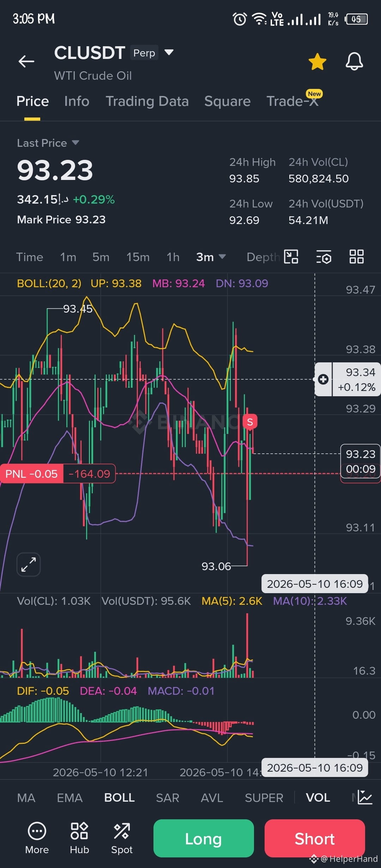Viewport: 381px width, 868px height.
Task: Toggle the SUPER indicator
Action: [264, 798]
